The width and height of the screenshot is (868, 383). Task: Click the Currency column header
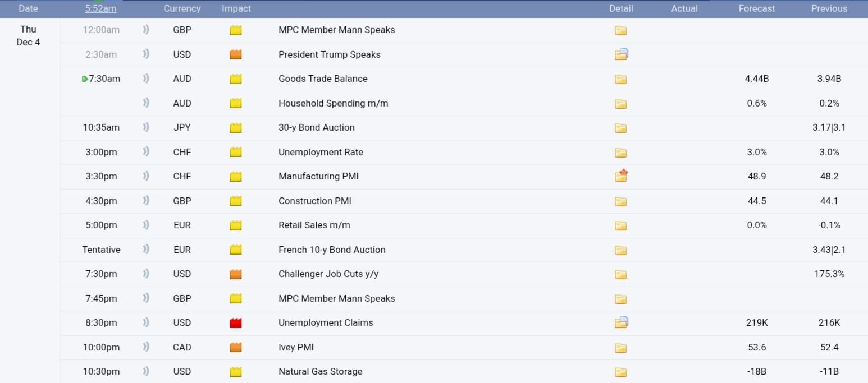(182, 8)
